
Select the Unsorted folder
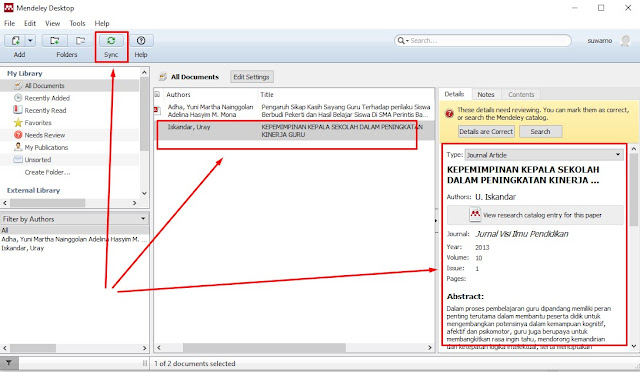[x=38, y=160]
